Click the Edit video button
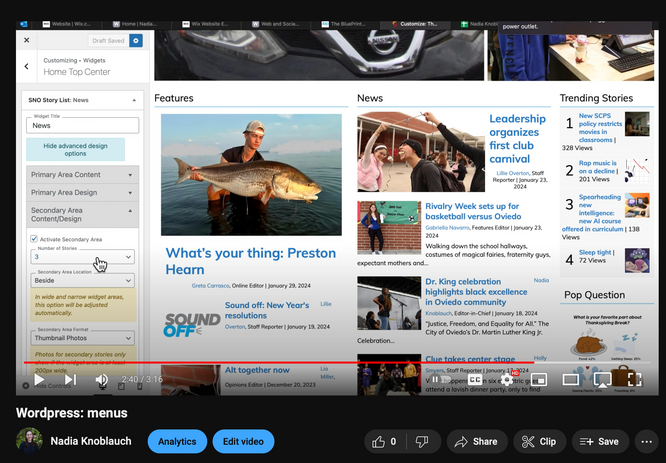 243,441
